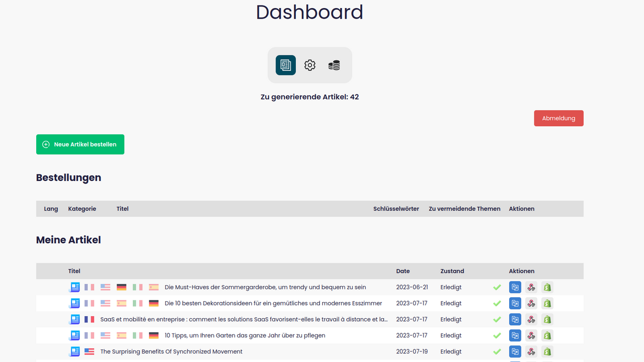Click the Bestellungen heading
Image resolution: width=644 pixels, height=362 pixels.
pos(68,177)
